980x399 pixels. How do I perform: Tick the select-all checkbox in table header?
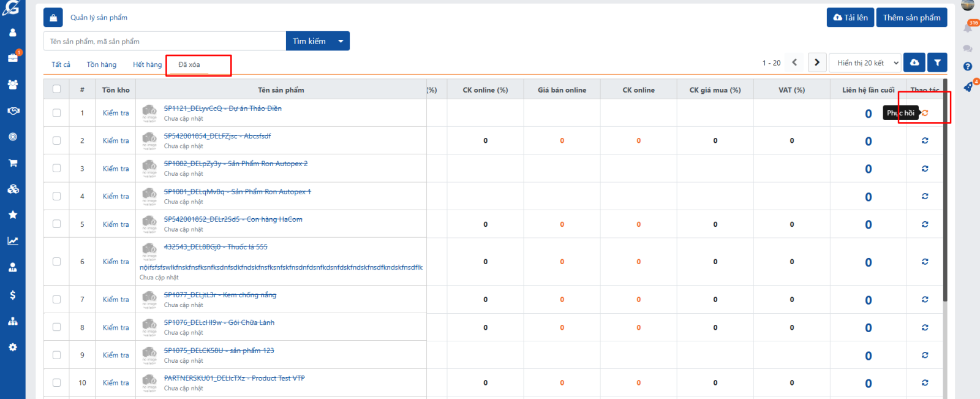(x=57, y=89)
